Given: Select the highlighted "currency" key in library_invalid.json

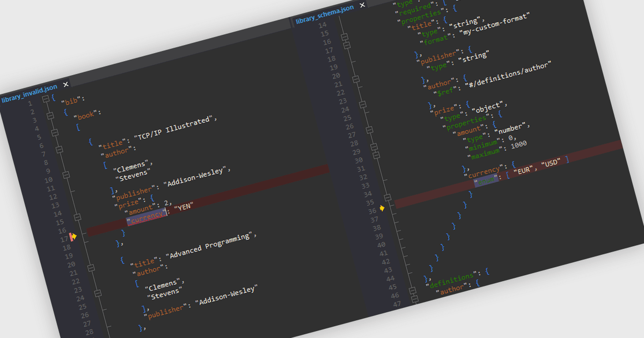Looking at the screenshot, I should coord(146,216).
